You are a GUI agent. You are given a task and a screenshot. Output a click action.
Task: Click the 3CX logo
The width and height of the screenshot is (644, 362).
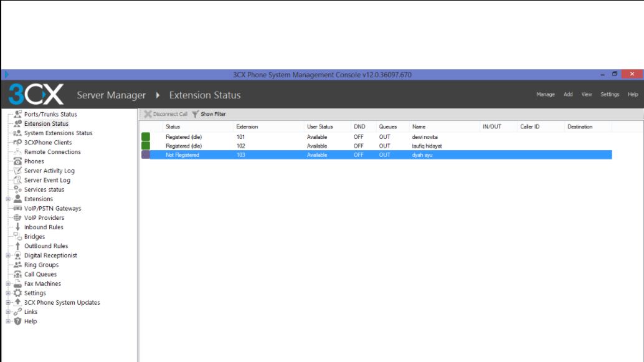click(x=36, y=95)
